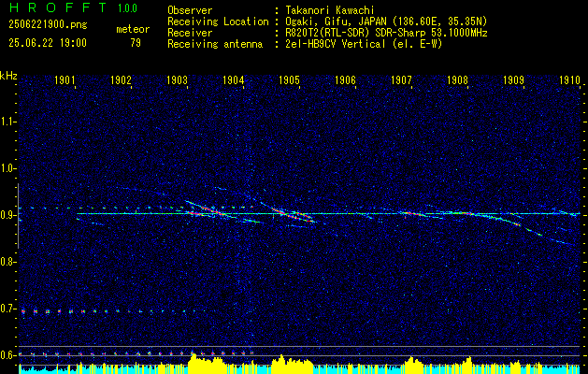Image resolution: width=588 pixels, height=374 pixels.
Task: Select the filename 2506221900.png
Action: click(48, 24)
